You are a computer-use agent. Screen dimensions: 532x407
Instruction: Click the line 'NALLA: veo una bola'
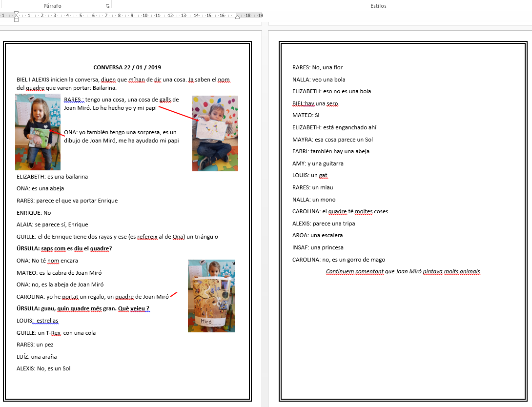click(319, 80)
